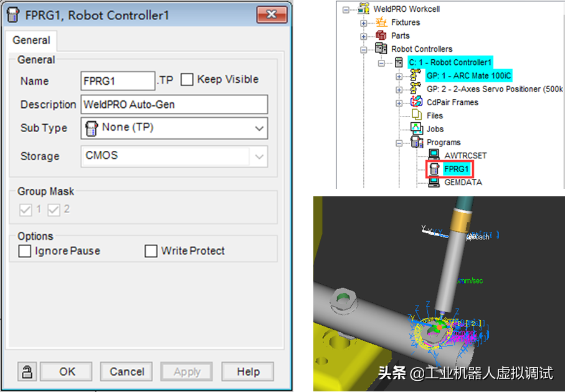Click the AWTRCSET program icon
The image size is (565, 392).
434,155
